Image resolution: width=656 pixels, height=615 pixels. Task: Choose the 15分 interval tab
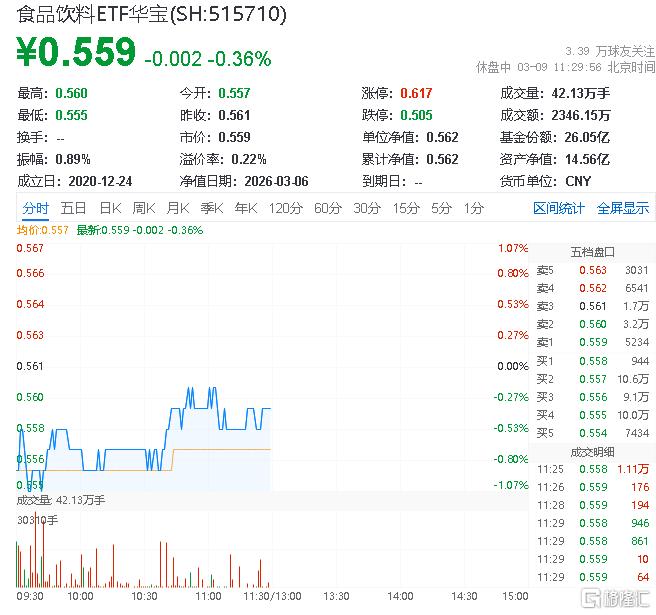point(406,208)
